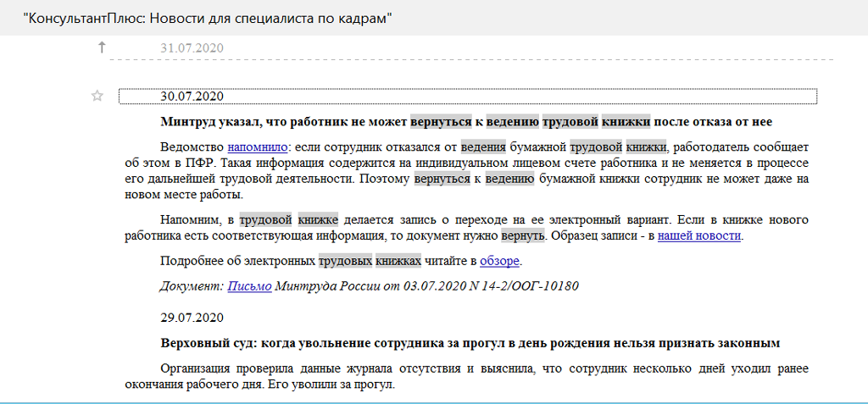Click the paragraph starting "Ведомство"
868x404 pixels.
[x=467, y=171]
